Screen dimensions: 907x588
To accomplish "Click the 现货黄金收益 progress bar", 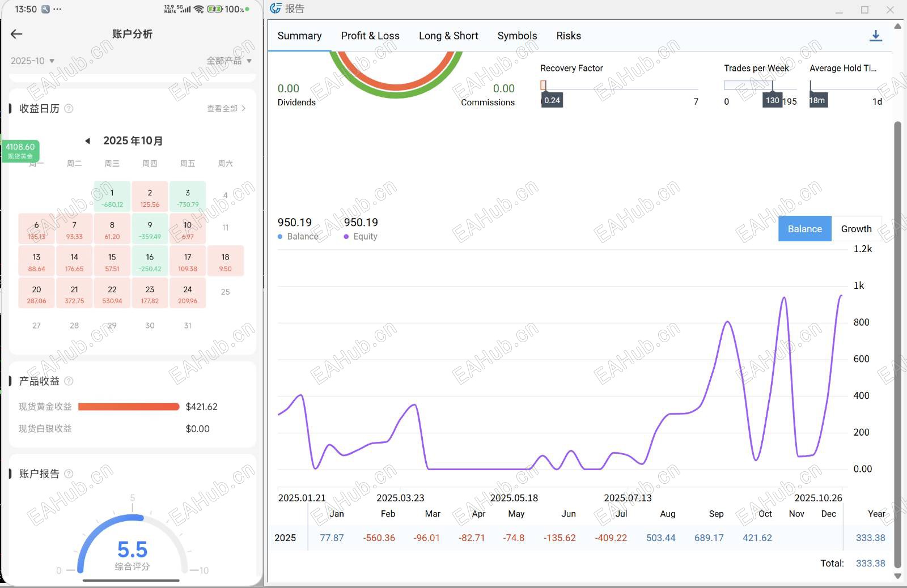I will point(129,407).
